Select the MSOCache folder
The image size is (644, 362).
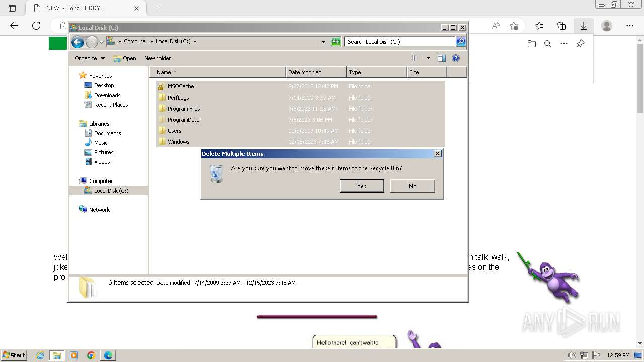click(301, 86)
